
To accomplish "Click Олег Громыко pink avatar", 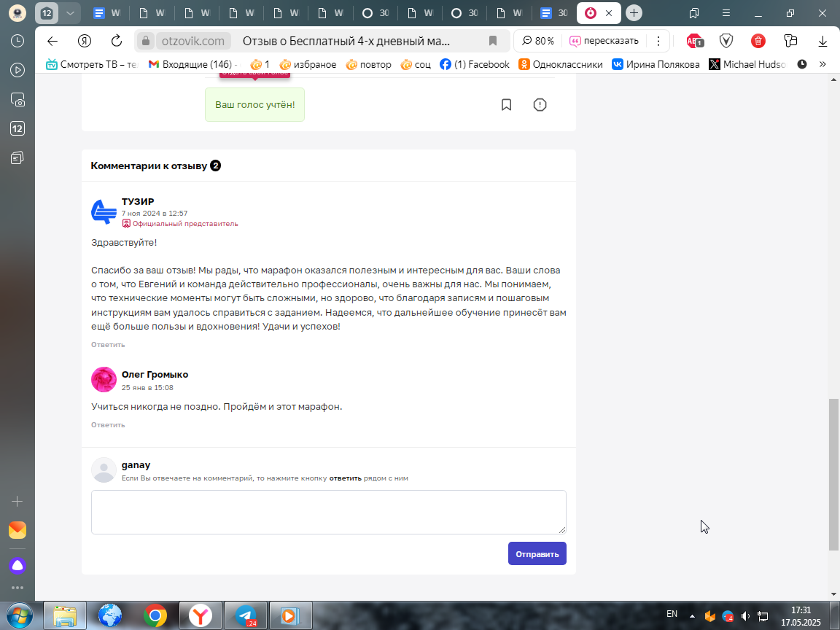I will (x=104, y=379).
